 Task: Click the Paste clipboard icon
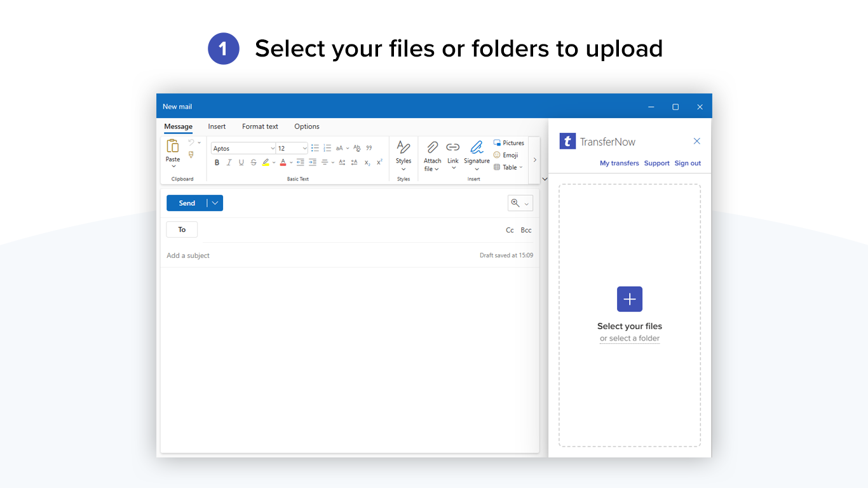point(173,146)
